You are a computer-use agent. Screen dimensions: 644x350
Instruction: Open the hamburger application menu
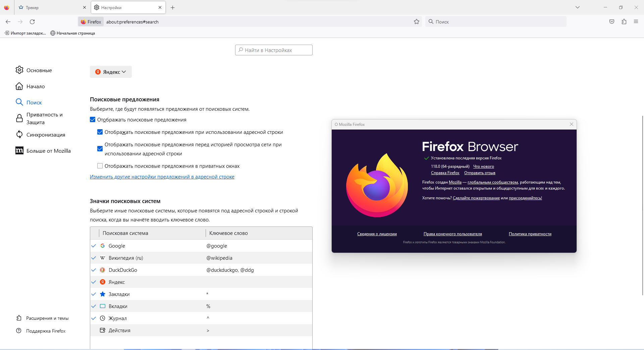tap(636, 22)
